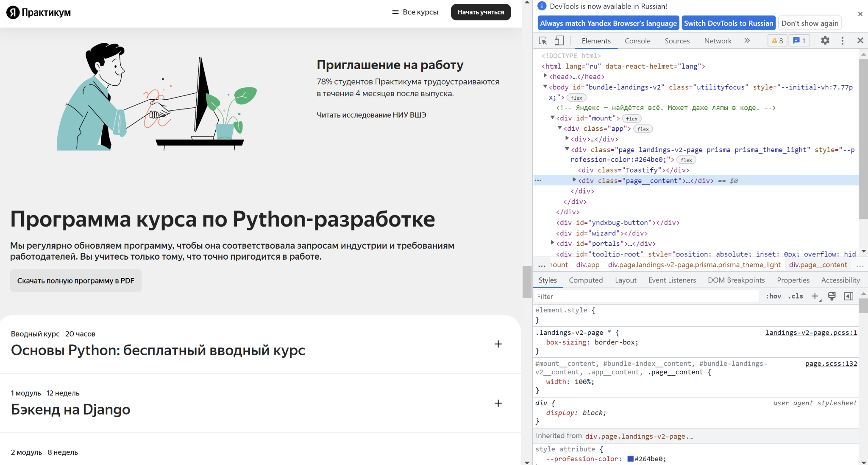The image size is (868, 465).
Task: Expand the collapsed div under app
Action: (567, 138)
